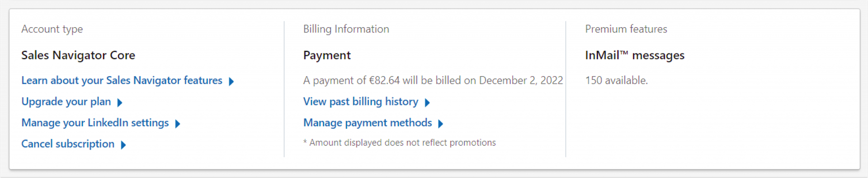Screen dimensions: 868x178
Task: Click the 150 available text
Action: click(x=617, y=81)
